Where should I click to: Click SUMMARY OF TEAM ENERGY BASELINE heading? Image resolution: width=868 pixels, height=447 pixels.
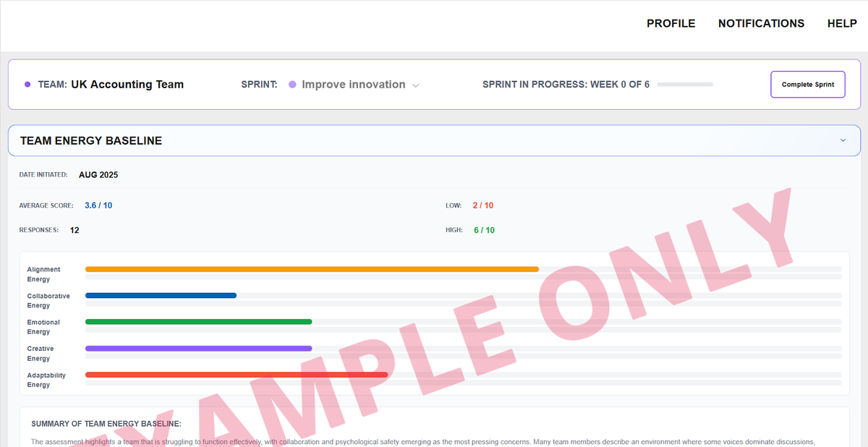(x=106, y=424)
